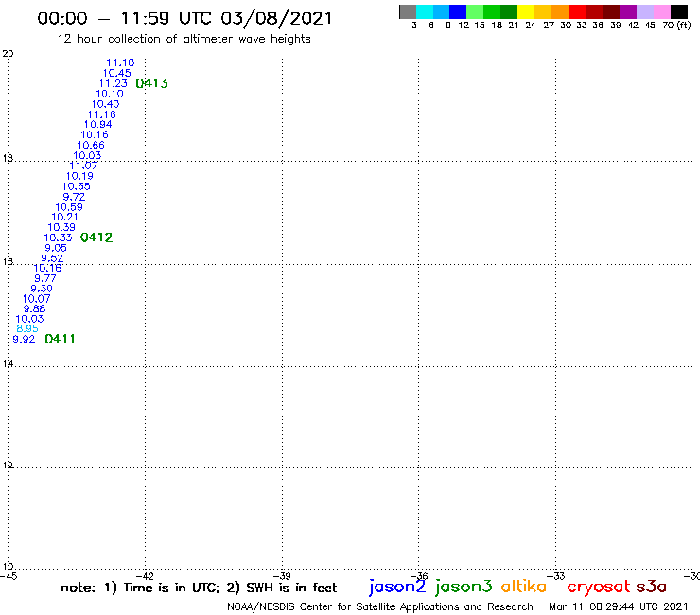Click the wave height value 9.92
700x615 pixels.
(24, 339)
